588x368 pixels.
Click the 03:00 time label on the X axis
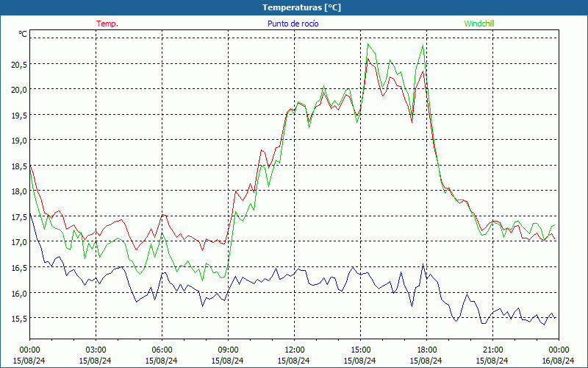tap(96, 350)
